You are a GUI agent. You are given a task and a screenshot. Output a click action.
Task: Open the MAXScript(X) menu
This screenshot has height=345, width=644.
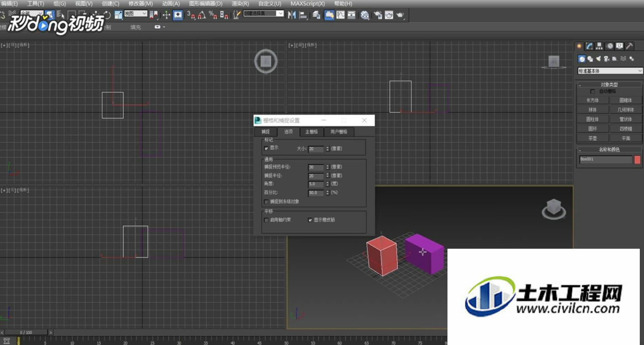click(x=307, y=3)
